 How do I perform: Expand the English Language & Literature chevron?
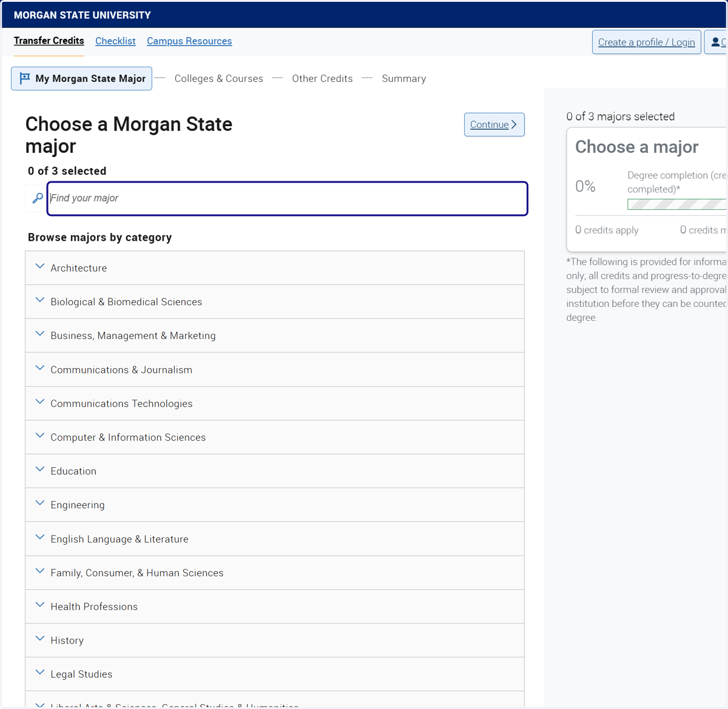tap(40, 538)
